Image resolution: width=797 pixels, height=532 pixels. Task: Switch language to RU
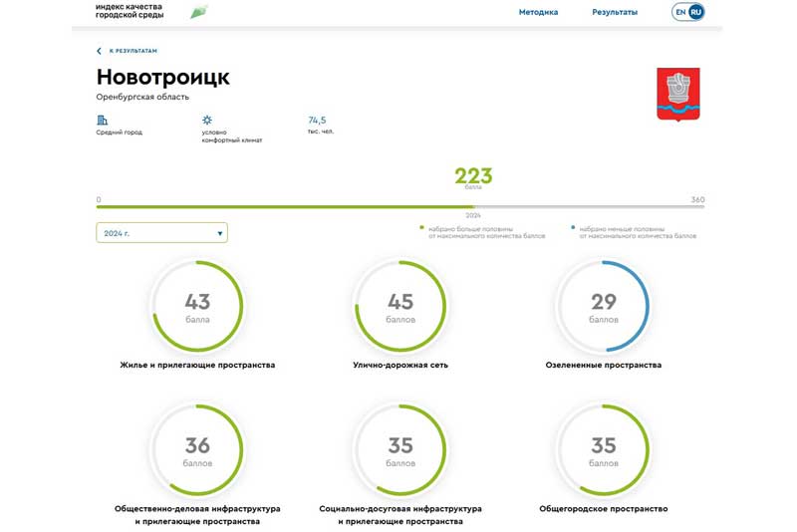point(695,12)
